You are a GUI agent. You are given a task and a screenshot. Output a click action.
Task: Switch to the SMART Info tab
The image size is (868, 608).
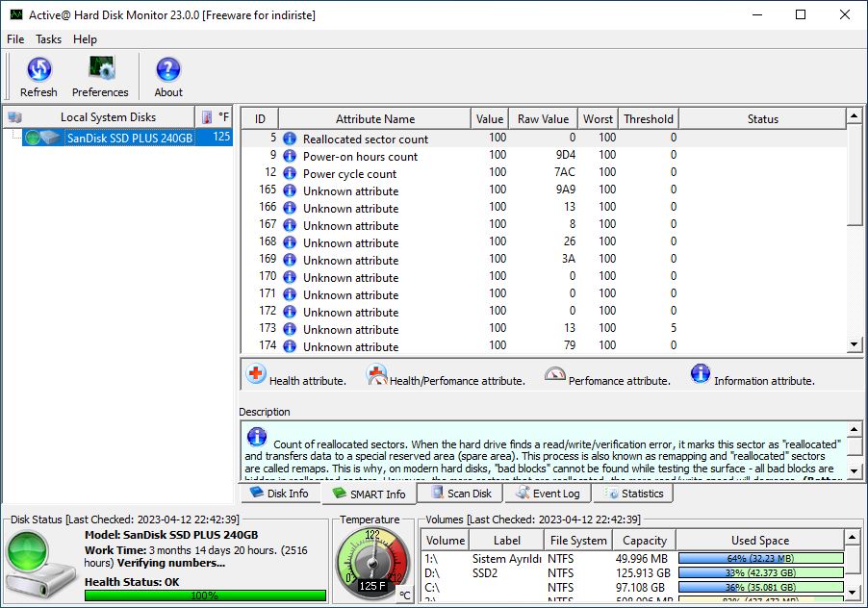369,494
